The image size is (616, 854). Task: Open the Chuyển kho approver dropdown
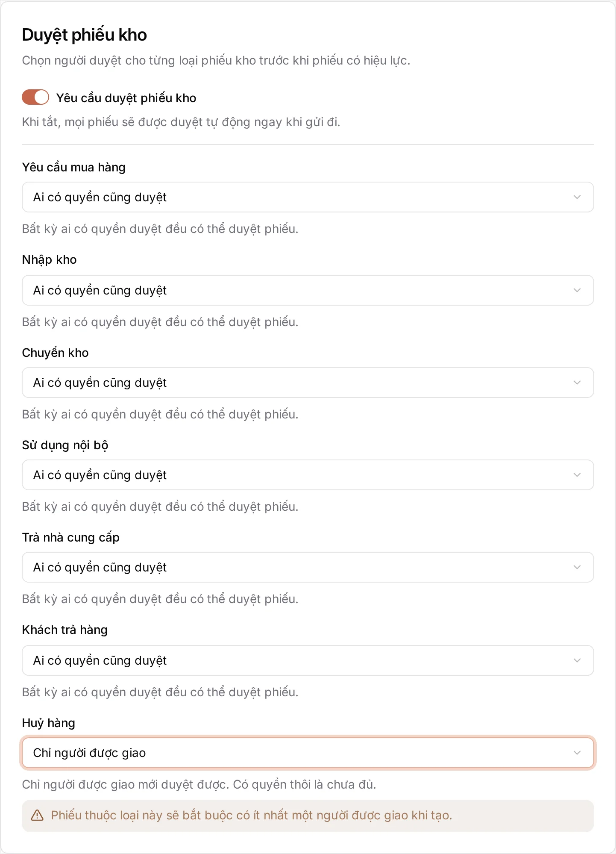[x=308, y=383]
